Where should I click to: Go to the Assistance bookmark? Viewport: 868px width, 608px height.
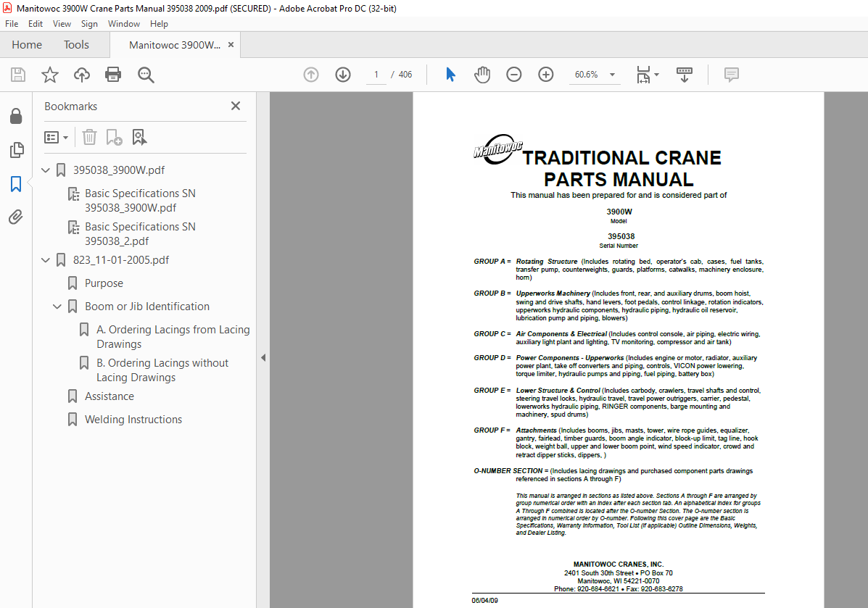tap(109, 396)
